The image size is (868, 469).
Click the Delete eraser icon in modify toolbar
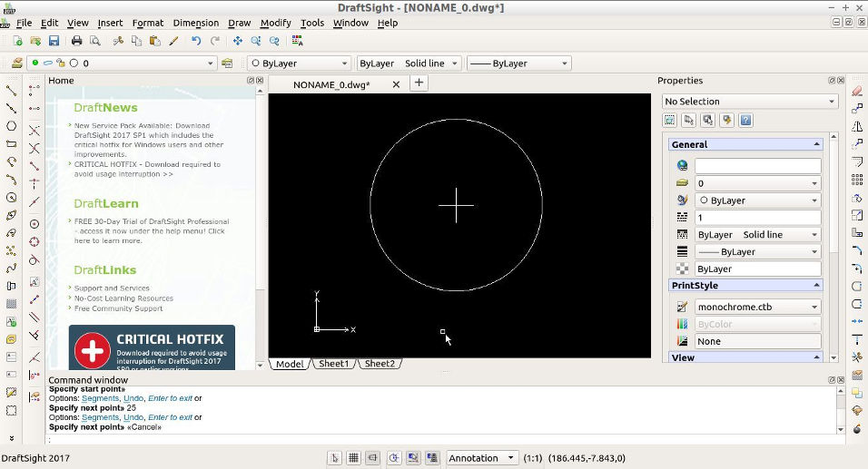(857, 91)
